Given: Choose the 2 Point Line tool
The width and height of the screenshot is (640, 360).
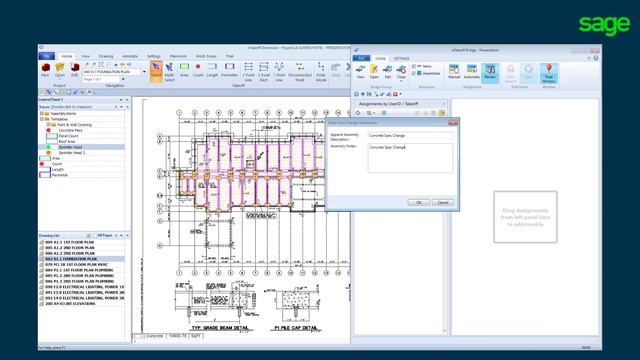Looking at the screenshot, I should coord(249,72).
